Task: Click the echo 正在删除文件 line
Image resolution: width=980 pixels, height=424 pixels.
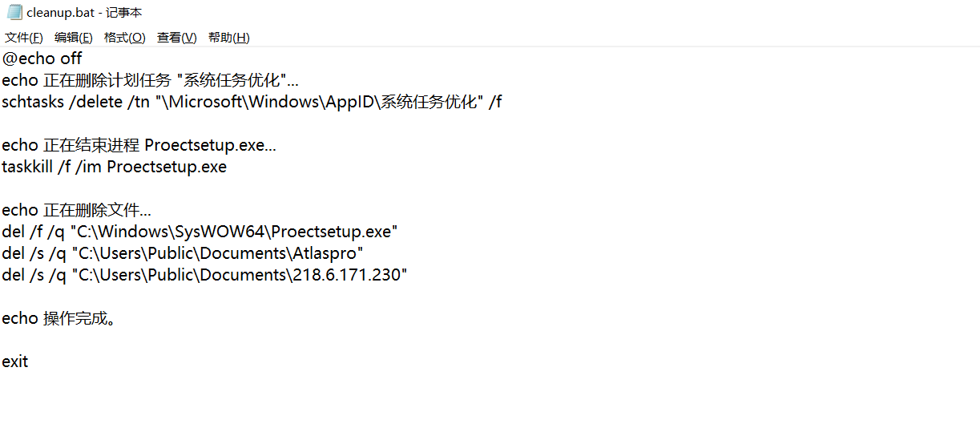Action: 76,210
